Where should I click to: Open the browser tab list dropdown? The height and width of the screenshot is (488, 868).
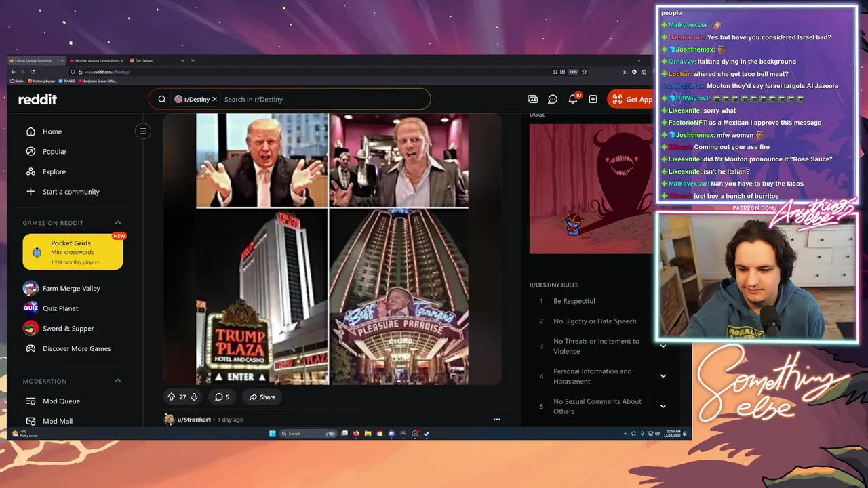(639, 60)
